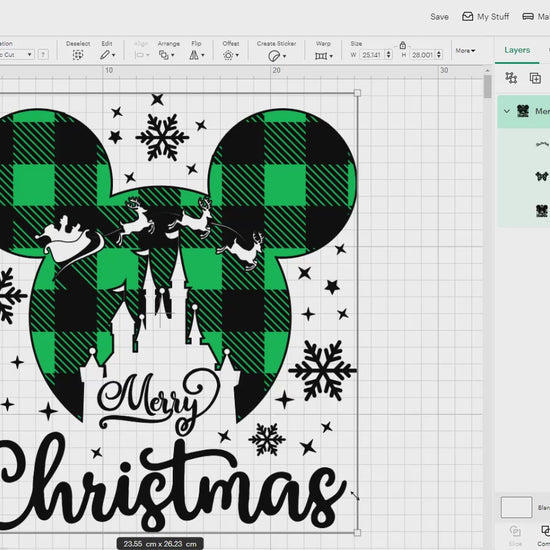Click the Save button
The image size is (550, 550).
pos(439,16)
